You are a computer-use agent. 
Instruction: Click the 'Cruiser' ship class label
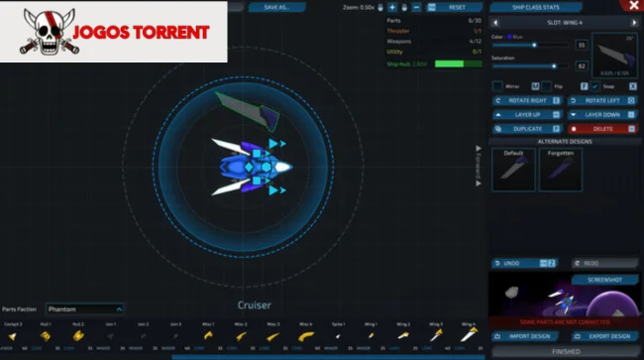coord(255,304)
